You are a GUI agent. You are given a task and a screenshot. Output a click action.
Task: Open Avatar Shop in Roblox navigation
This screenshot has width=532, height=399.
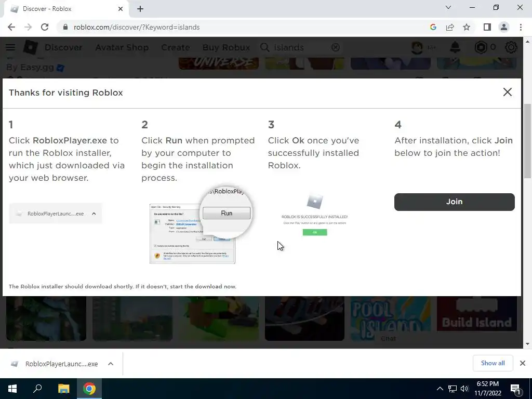[x=122, y=47]
